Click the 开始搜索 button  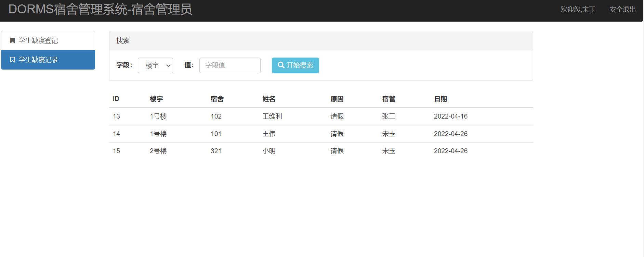[x=295, y=65]
